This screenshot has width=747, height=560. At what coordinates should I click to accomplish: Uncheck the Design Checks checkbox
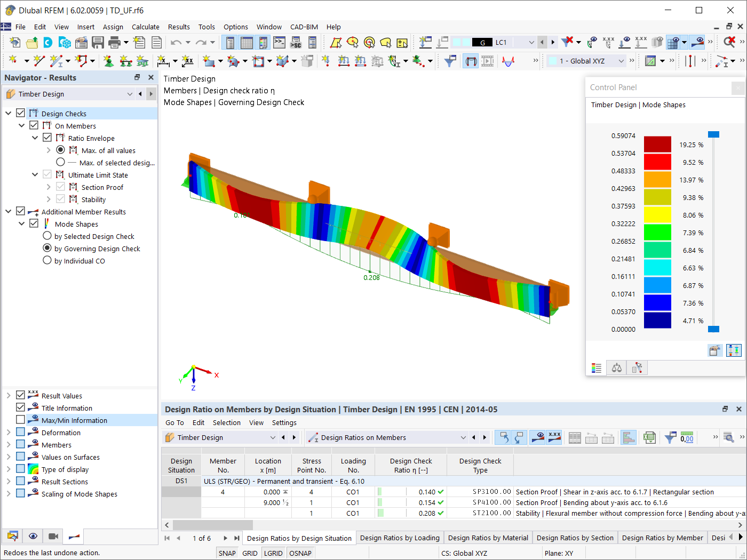(x=20, y=113)
